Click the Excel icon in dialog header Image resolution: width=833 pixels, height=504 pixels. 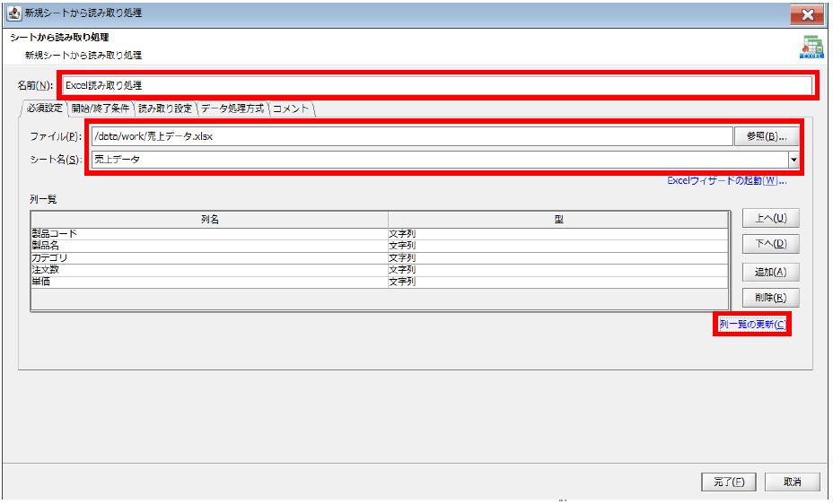coord(811,48)
